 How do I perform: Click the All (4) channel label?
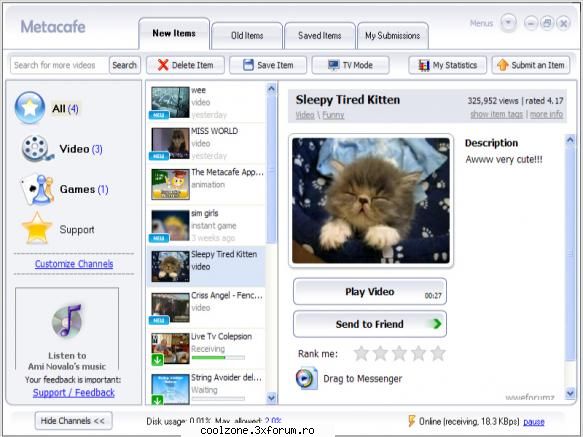[65, 109]
